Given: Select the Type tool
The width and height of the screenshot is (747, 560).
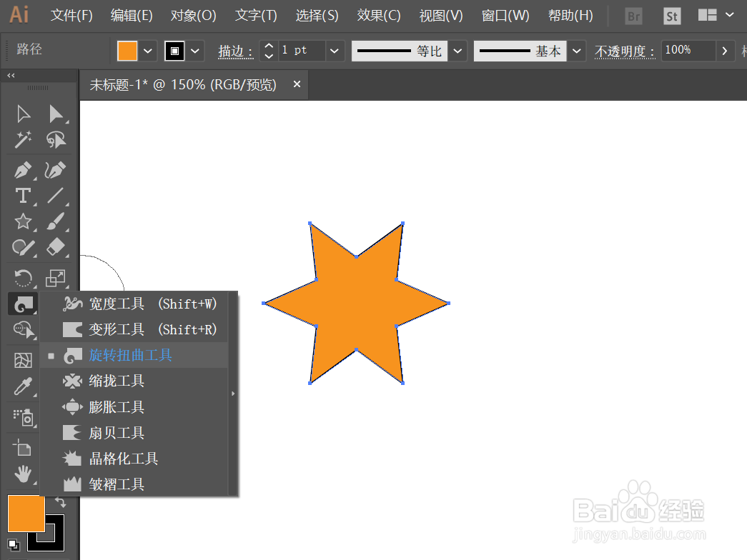Looking at the screenshot, I should pos(22,196).
